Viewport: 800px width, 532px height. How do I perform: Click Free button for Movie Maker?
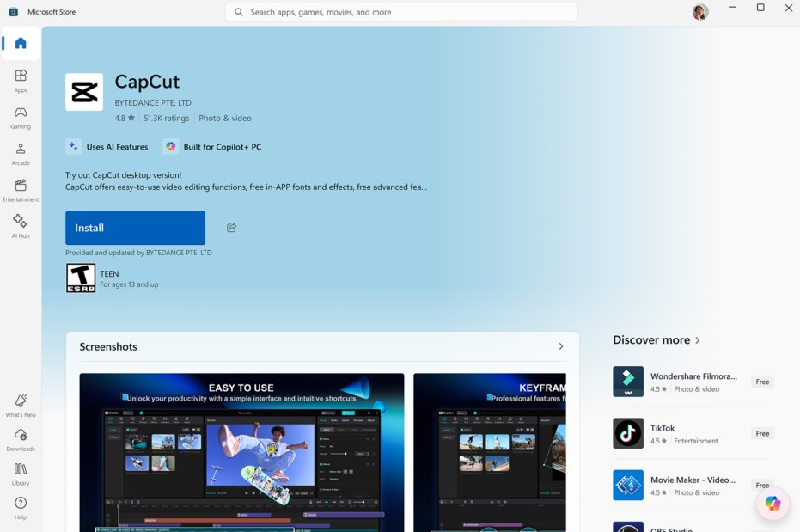pyautogui.click(x=762, y=485)
